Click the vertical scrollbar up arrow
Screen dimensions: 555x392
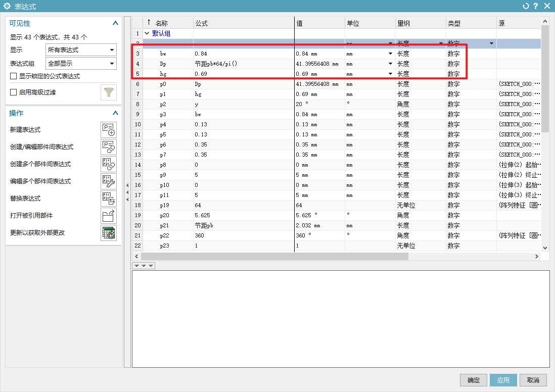(x=545, y=21)
